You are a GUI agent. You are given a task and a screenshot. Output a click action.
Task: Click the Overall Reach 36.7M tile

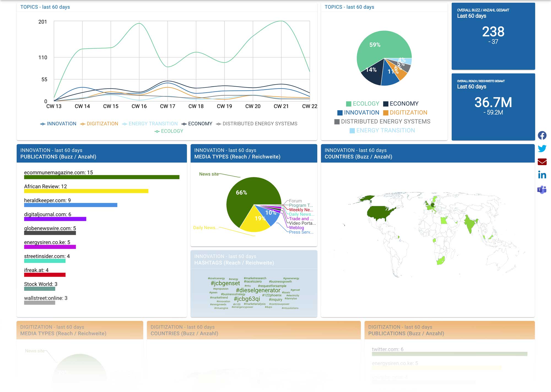point(493,107)
